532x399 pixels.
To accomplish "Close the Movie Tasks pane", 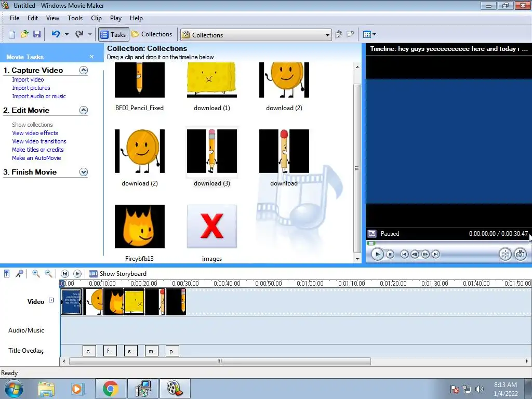I will click(91, 57).
